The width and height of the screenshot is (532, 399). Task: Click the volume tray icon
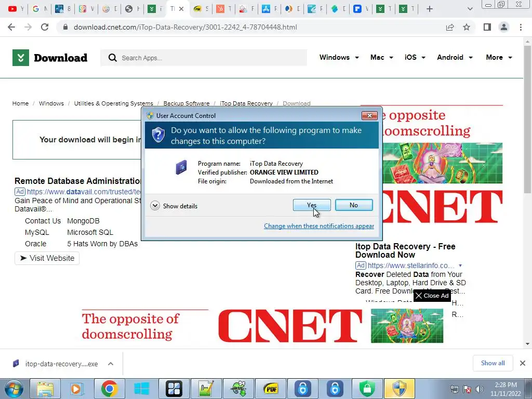479,389
